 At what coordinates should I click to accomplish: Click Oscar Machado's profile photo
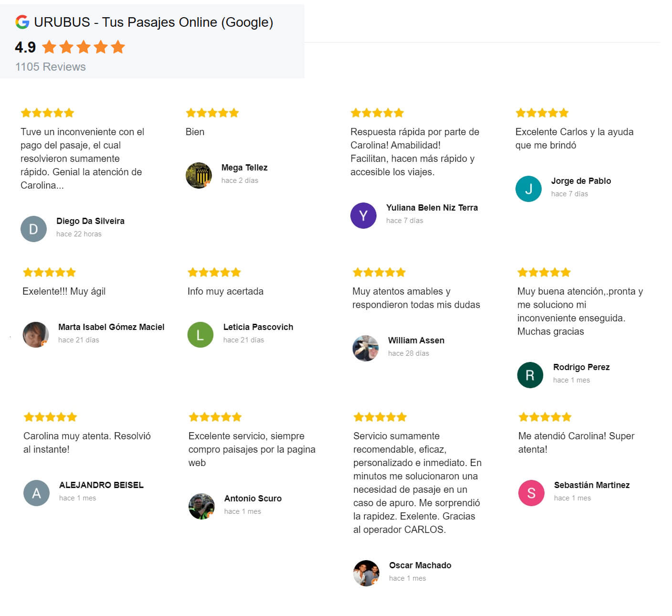pos(366,573)
